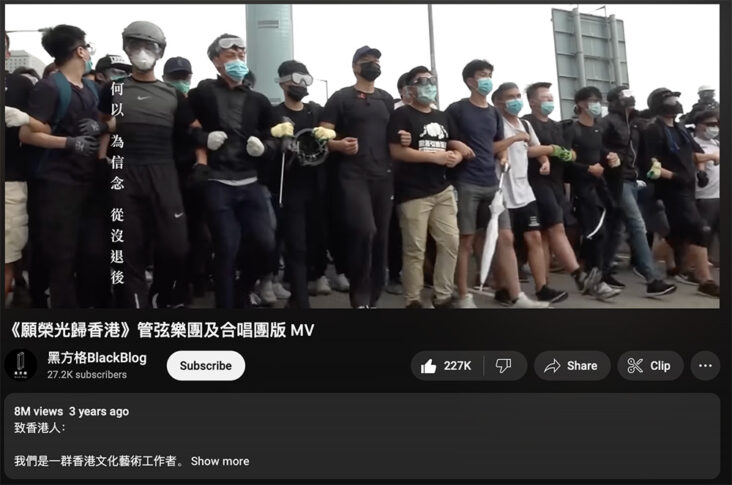Viewport: 732px width, 485px height.
Task: Subscribe to the 黑方格BlackBlog channel
Action: coord(206,366)
